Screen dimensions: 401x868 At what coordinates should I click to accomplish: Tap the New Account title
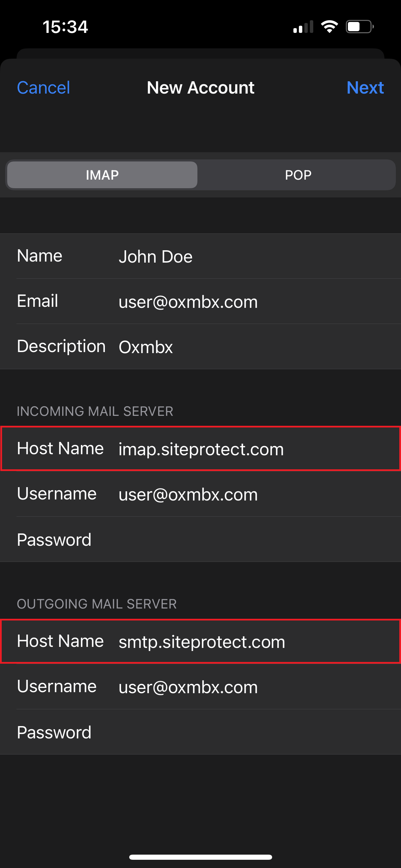(x=200, y=88)
